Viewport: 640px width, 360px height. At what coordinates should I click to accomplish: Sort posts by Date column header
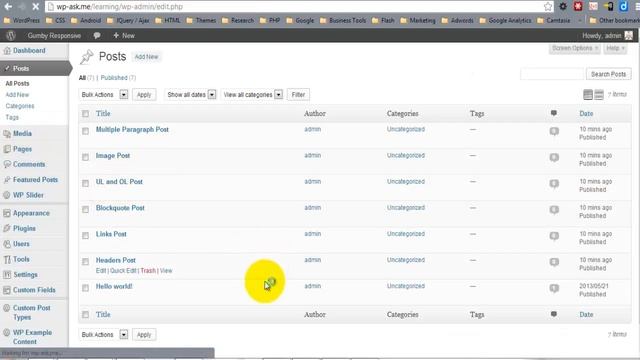586,113
